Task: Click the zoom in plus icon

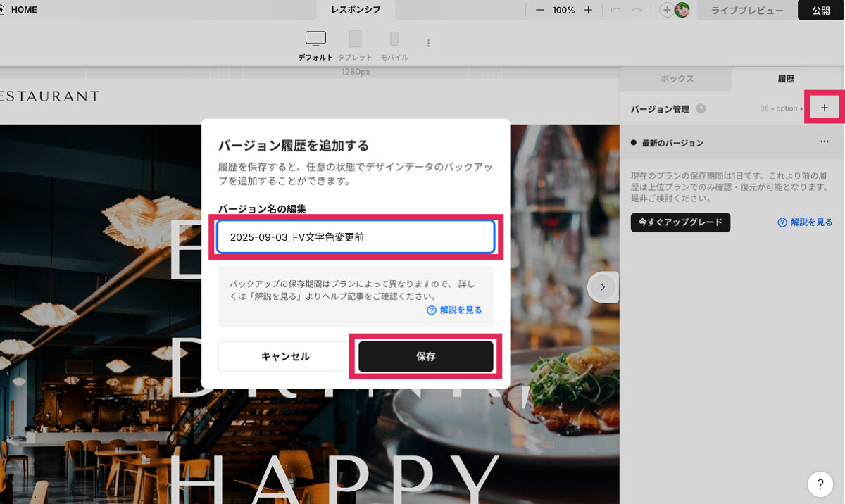Action: 588,10
